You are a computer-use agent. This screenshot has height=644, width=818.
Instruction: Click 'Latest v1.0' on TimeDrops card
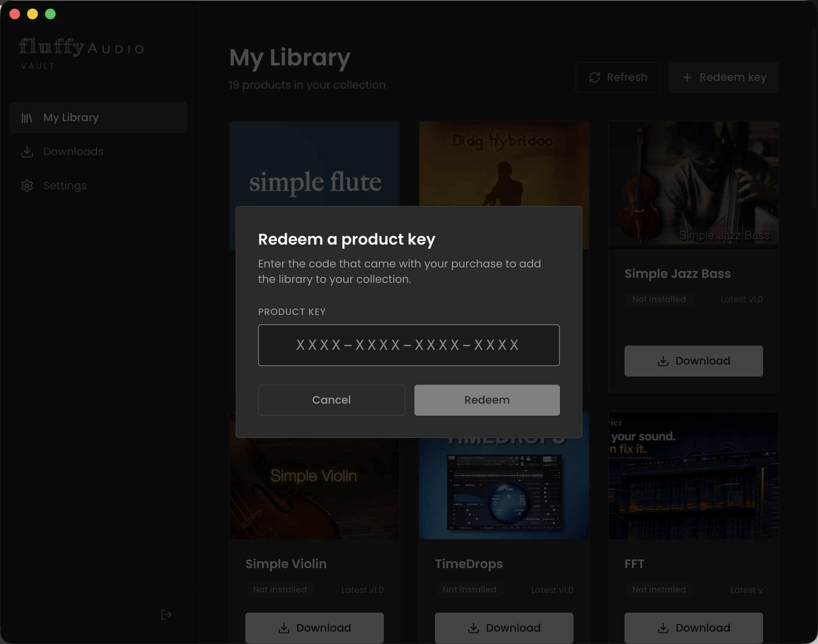pos(552,590)
